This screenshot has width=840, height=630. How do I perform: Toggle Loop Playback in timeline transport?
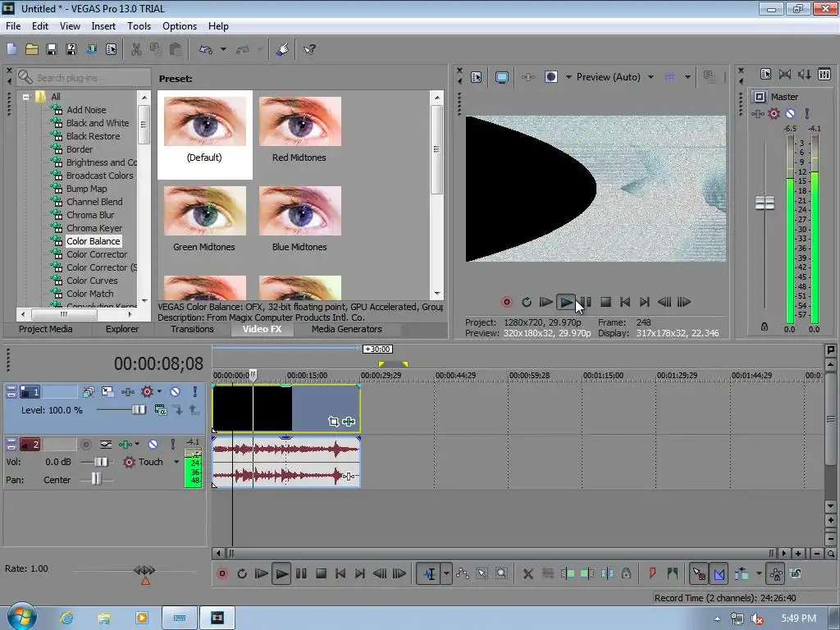[x=242, y=573]
